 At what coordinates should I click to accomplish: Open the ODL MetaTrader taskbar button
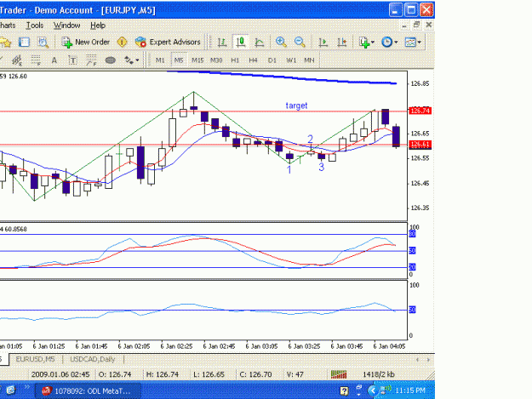point(88,390)
